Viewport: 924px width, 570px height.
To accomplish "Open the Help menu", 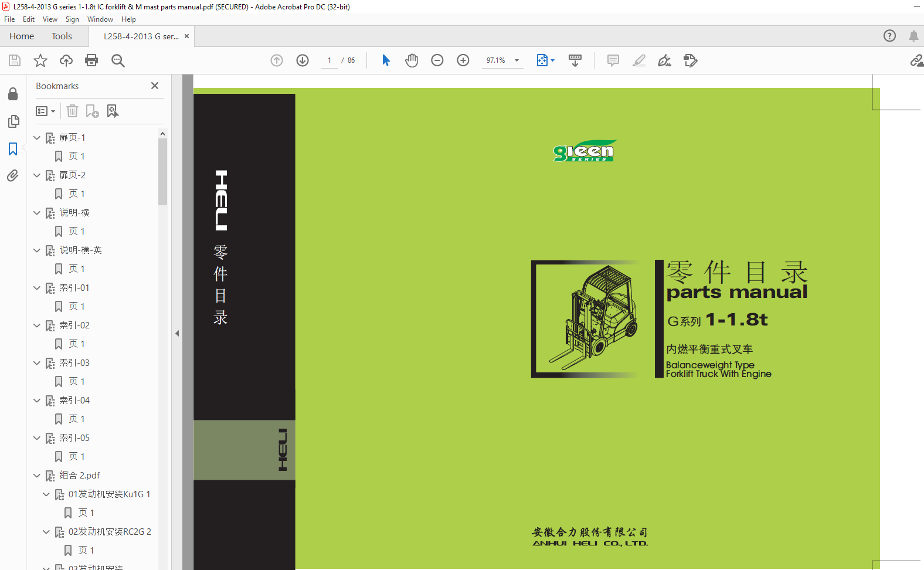I will [128, 19].
